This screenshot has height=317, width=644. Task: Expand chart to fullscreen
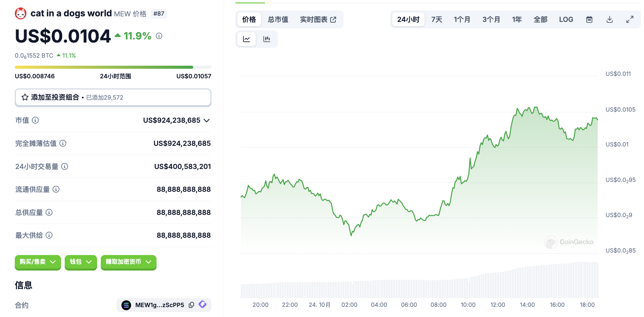tap(630, 20)
